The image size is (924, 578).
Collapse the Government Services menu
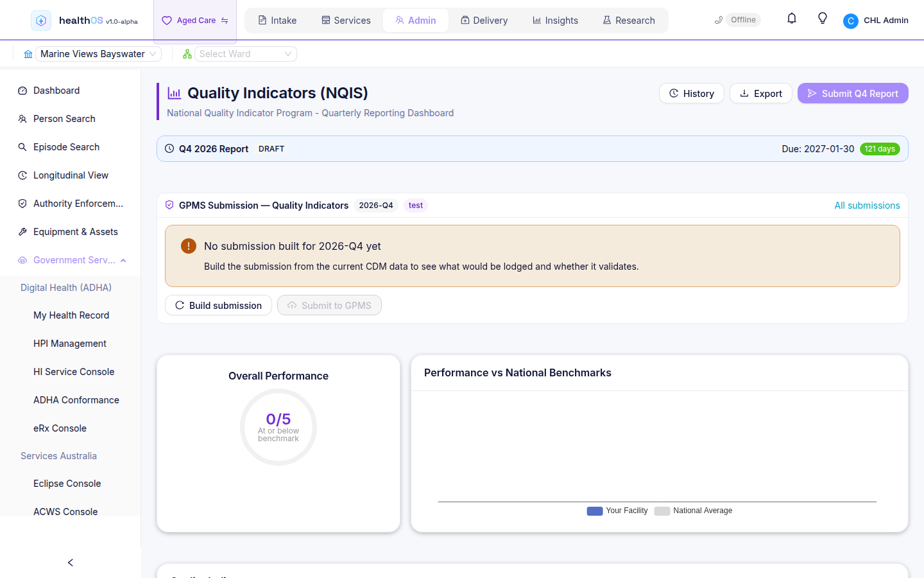pyautogui.click(x=71, y=260)
